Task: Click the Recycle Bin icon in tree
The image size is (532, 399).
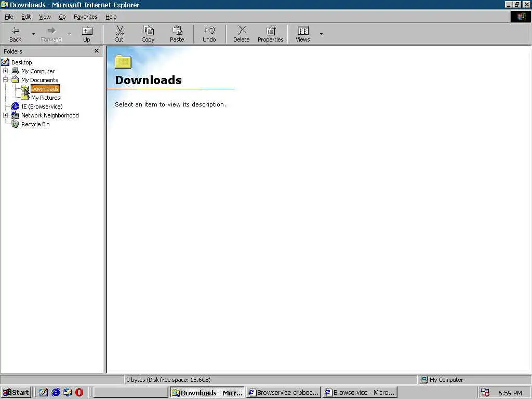Action: click(15, 124)
